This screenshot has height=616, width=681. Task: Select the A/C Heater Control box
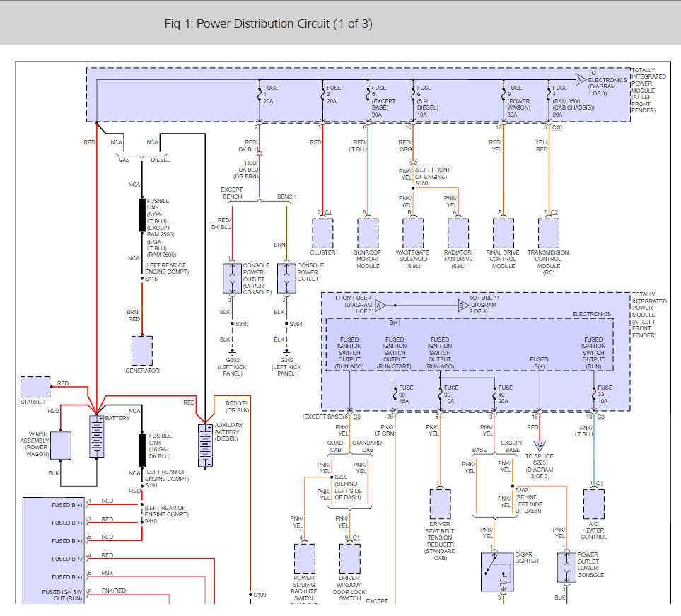click(x=594, y=504)
